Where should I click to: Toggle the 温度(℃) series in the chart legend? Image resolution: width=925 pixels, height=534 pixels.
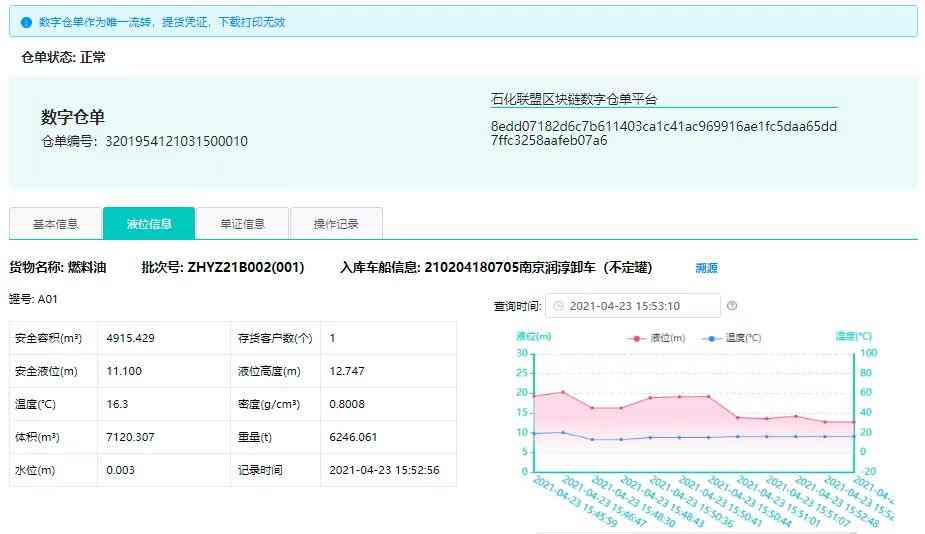pos(732,338)
